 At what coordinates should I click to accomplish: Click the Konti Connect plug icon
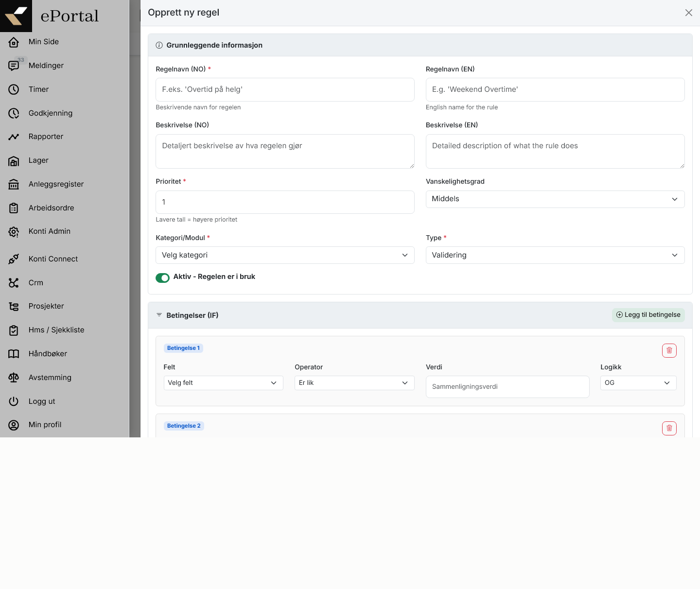click(x=14, y=259)
